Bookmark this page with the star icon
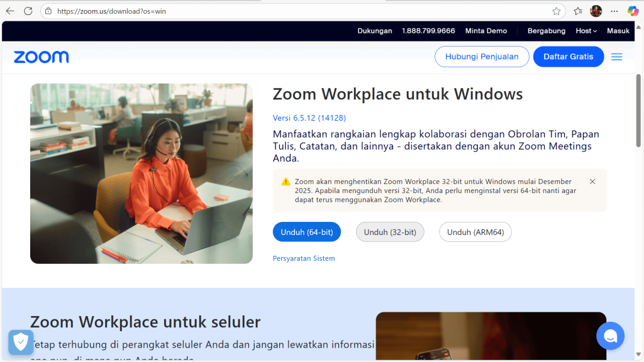This screenshot has height=362, width=644. point(556,11)
